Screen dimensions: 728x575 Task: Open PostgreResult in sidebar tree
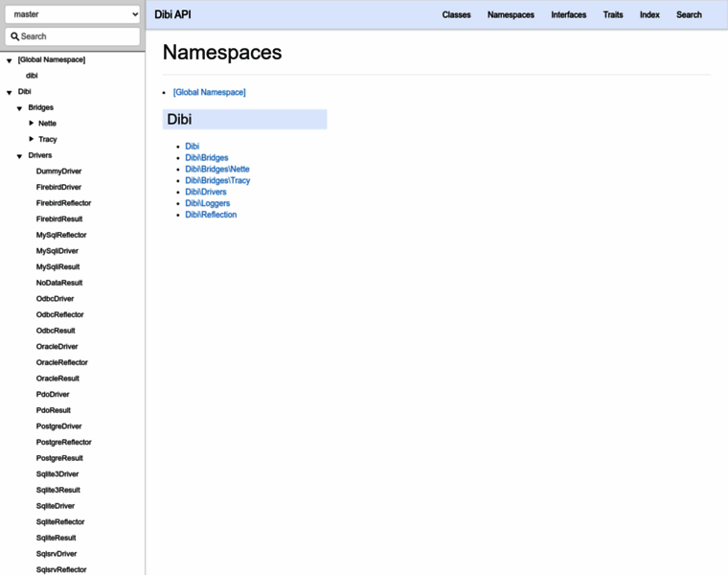(59, 458)
